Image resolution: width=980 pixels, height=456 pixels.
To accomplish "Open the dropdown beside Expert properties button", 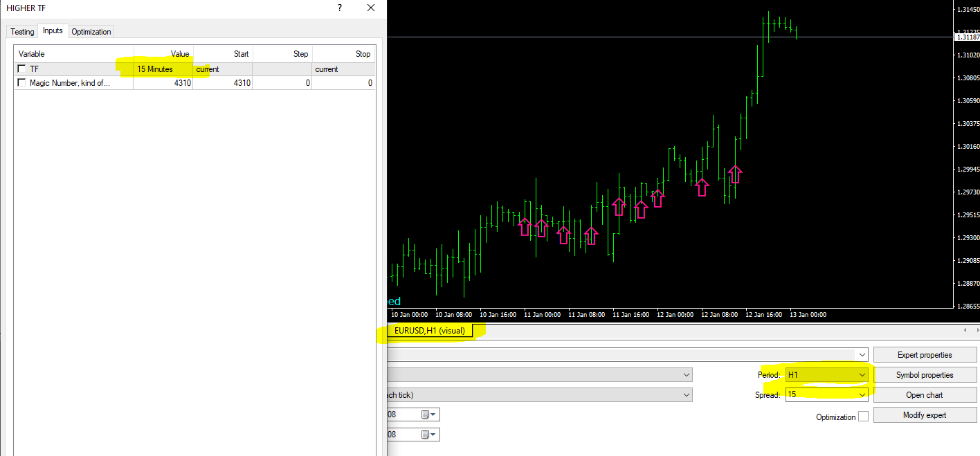I will (861, 354).
